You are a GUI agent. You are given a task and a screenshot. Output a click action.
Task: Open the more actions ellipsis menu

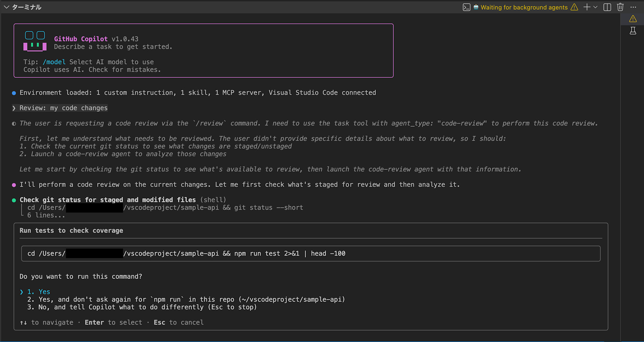[633, 7]
